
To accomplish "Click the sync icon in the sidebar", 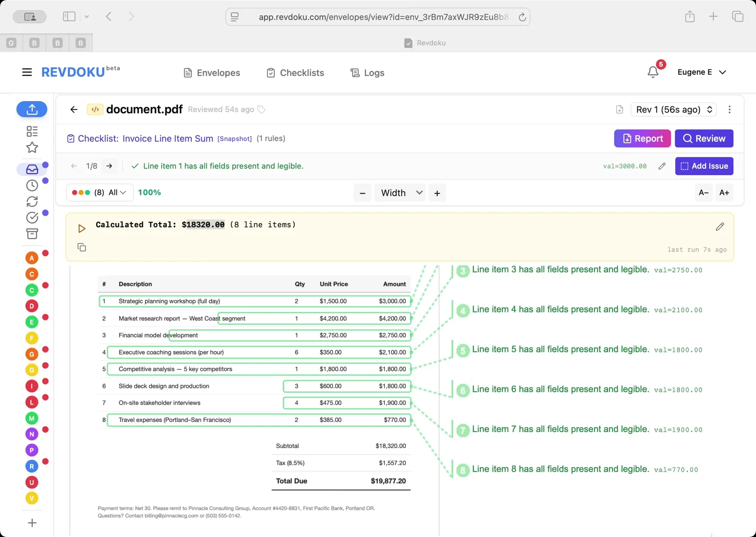I will click(32, 201).
